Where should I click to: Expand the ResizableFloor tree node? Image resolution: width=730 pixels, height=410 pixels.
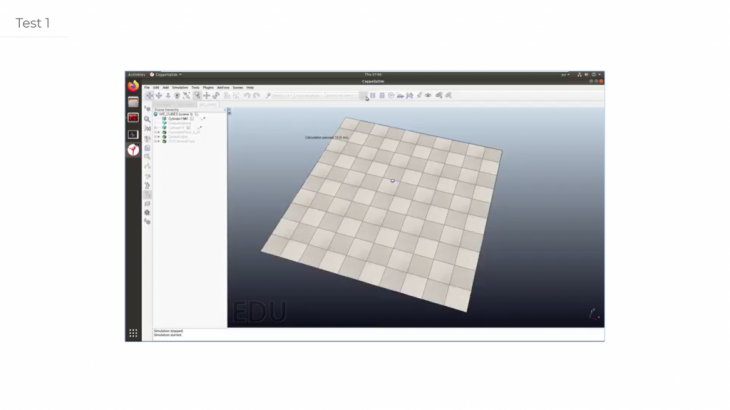[x=156, y=133]
